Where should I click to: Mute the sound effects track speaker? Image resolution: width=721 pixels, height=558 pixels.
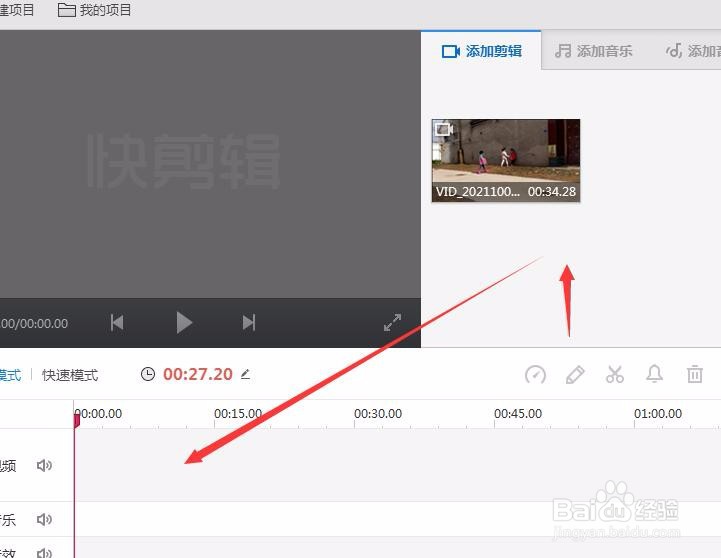(44, 553)
